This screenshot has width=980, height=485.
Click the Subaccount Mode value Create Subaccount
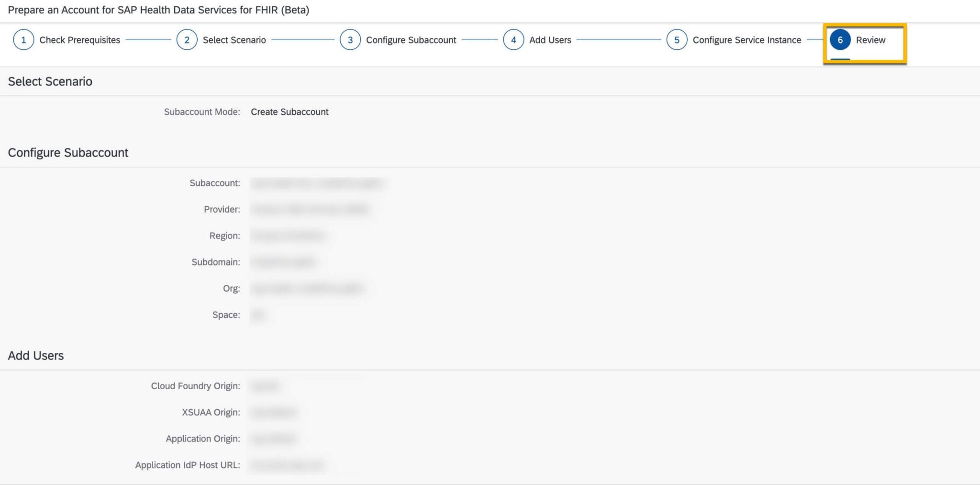click(289, 112)
